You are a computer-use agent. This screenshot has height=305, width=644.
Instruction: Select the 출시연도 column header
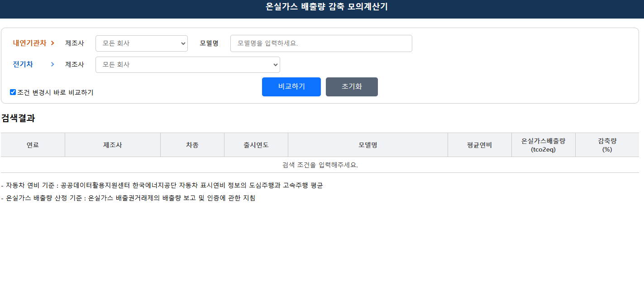(256, 145)
